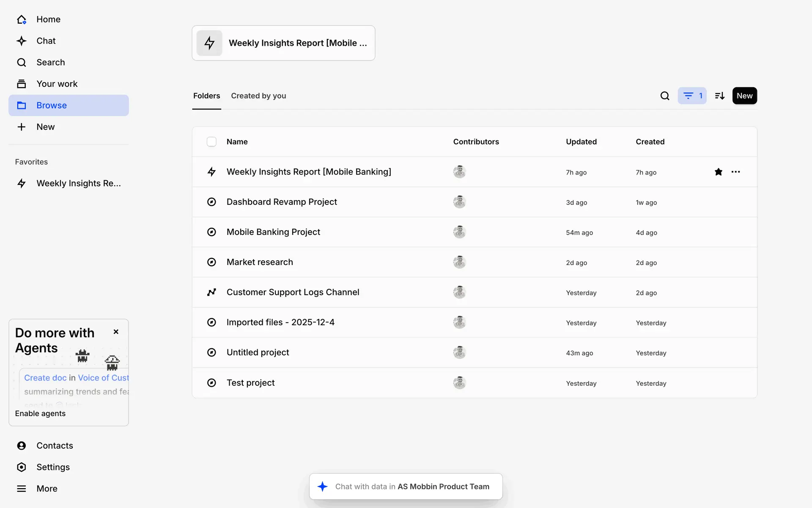Click the Chat with data input field
This screenshot has width=812, height=508.
[x=406, y=486]
